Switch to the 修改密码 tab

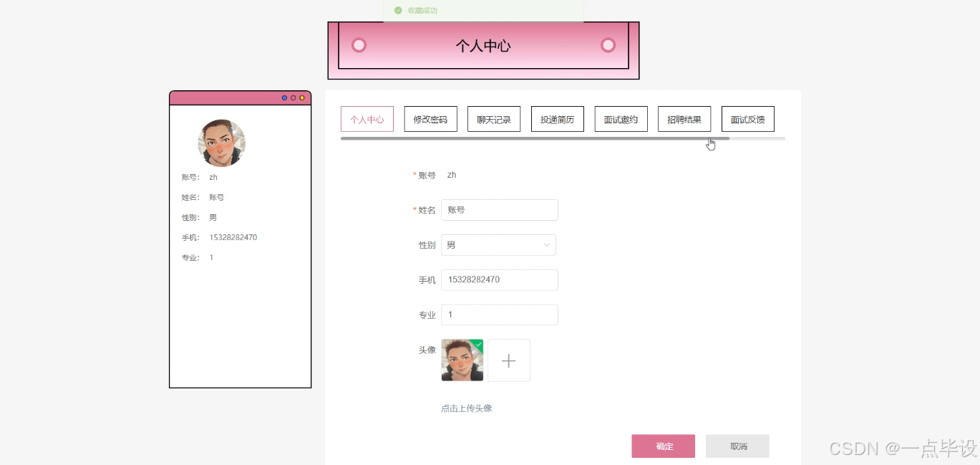pos(430,118)
